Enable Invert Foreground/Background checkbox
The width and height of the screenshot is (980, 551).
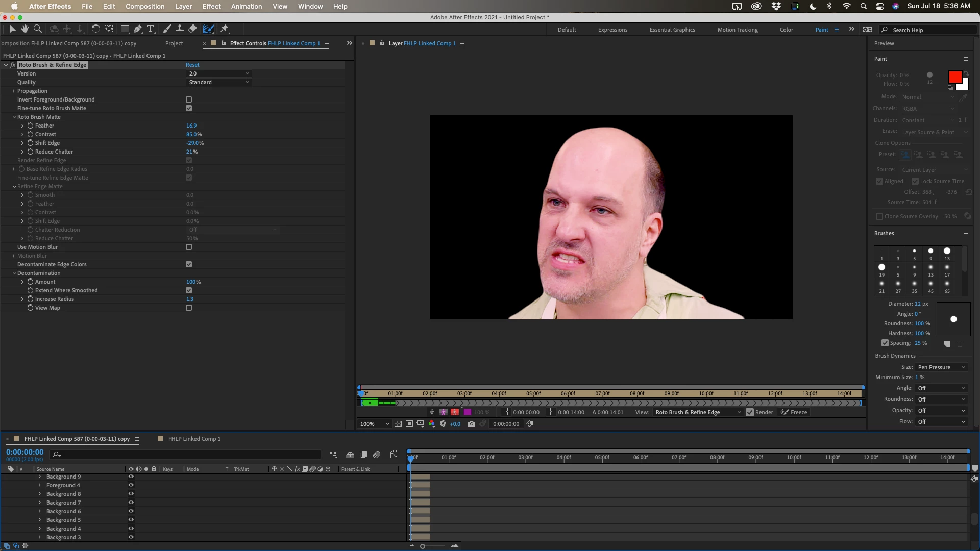pos(189,99)
